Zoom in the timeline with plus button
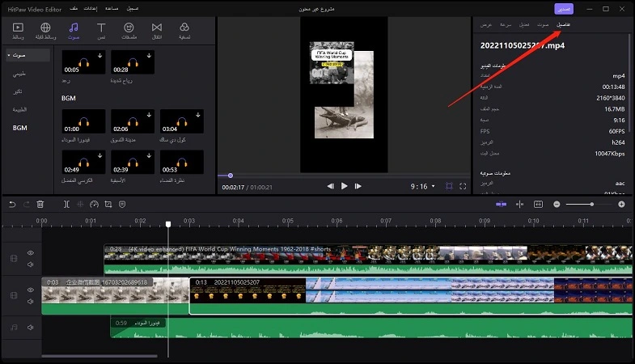The height and width of the screenshot is (364, 635). [621, 205]
